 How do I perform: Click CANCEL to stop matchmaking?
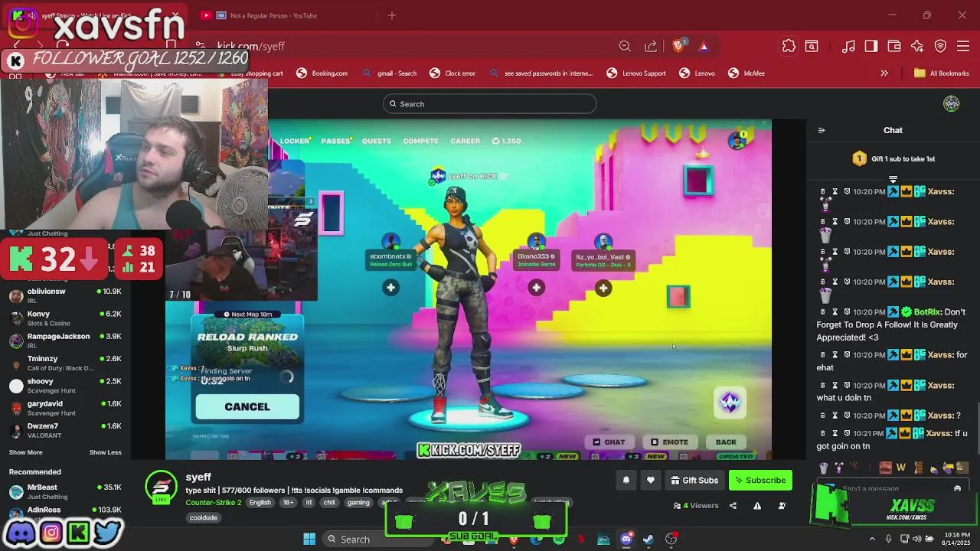(247, 406)
